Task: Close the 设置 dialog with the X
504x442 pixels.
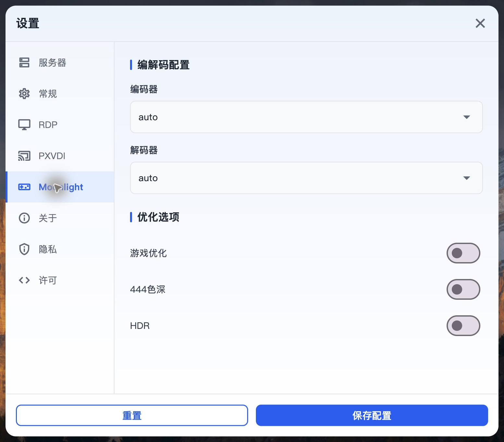Action: click(480, 23)
